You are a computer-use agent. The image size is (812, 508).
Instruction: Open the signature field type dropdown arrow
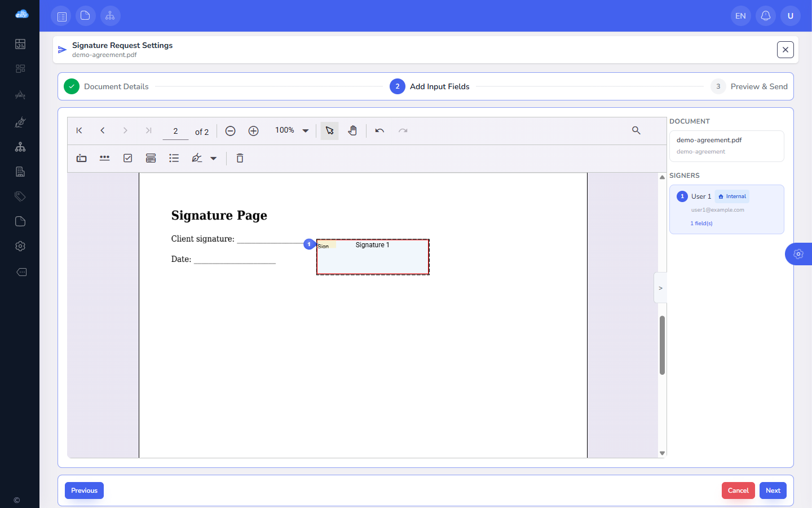click(x=214, y=159)
